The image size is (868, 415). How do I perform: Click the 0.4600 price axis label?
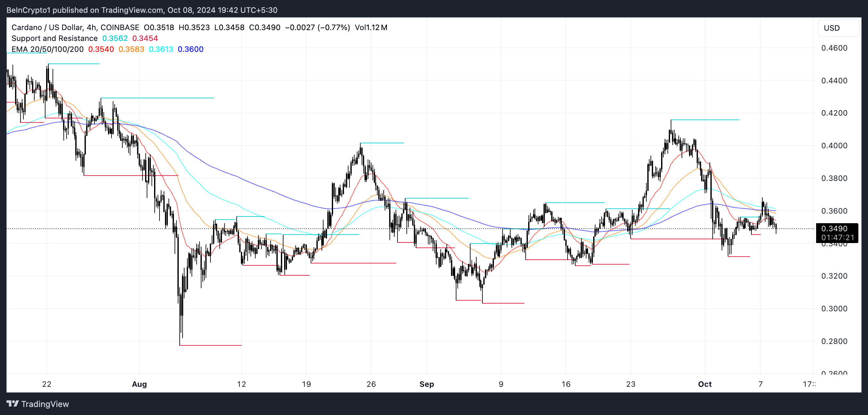coord(834,48)
